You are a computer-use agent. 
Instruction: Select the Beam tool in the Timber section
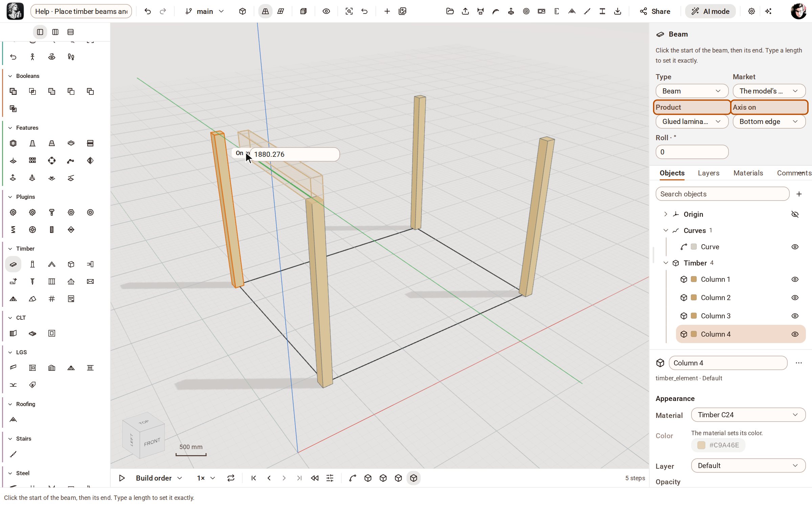click(x=13, y=264)
